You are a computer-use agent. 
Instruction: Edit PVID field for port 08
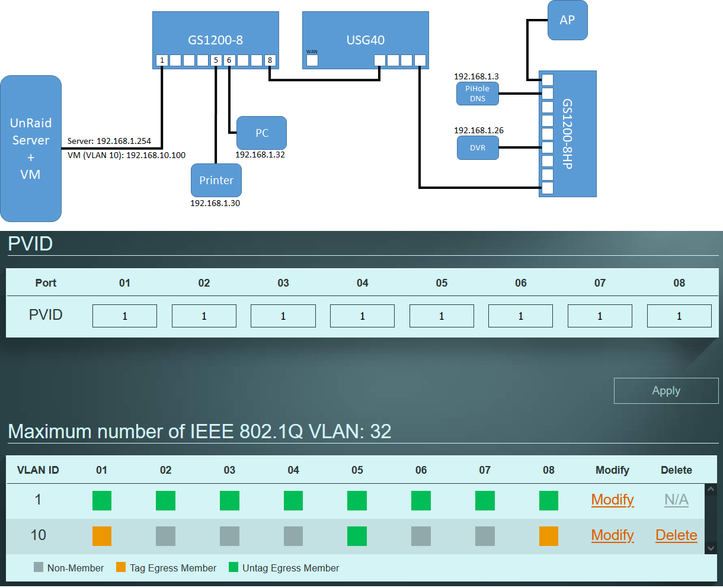[x=679, y=316]
